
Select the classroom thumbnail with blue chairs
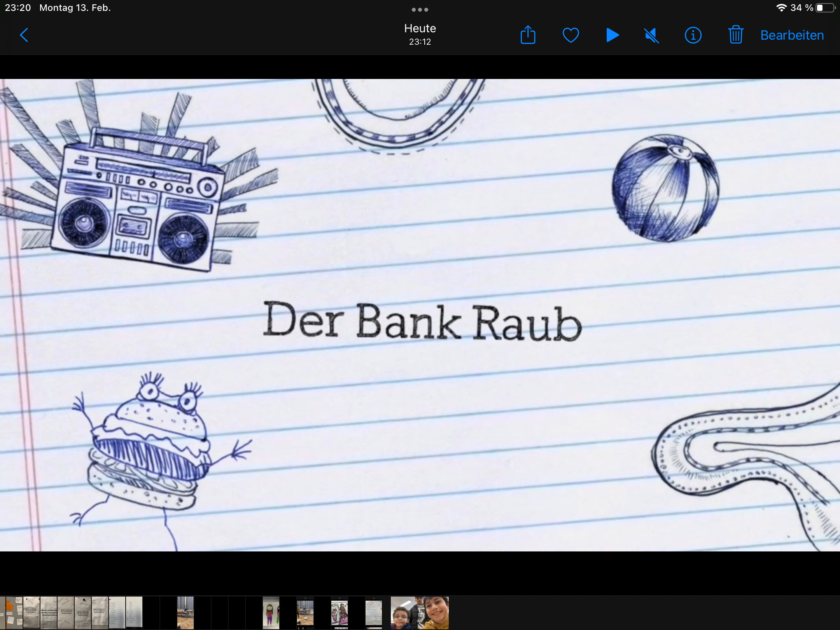tap(185, 612)
